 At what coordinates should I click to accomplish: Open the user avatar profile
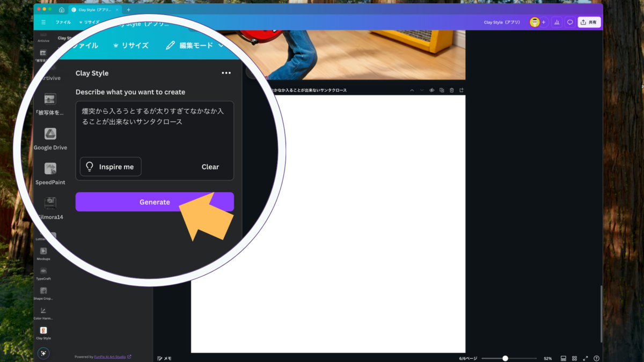click(x=535, y=22)
